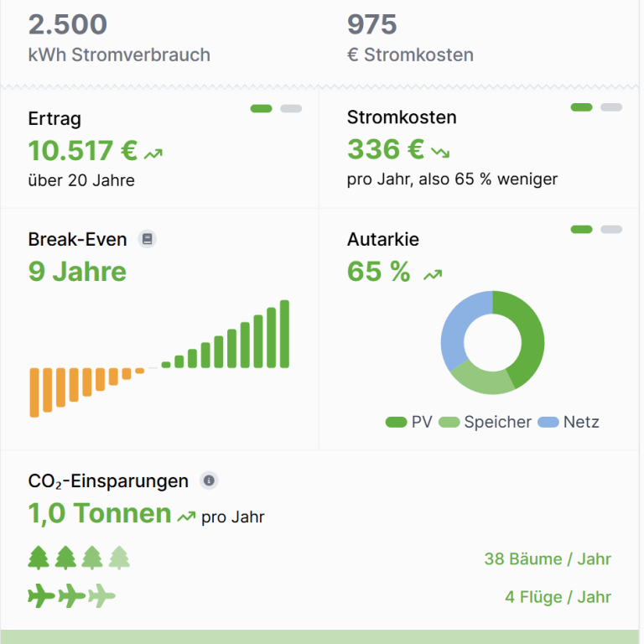
Task: Open the Break-Even book info icon
Action: pos(147,239)
